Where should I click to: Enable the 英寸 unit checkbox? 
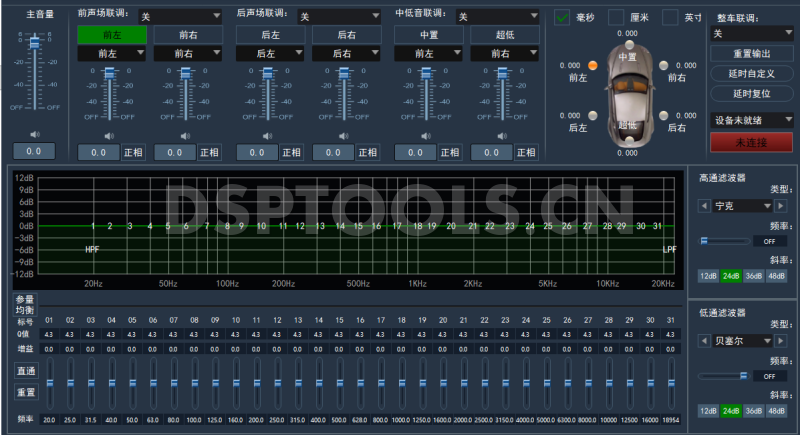coord(670,17)
